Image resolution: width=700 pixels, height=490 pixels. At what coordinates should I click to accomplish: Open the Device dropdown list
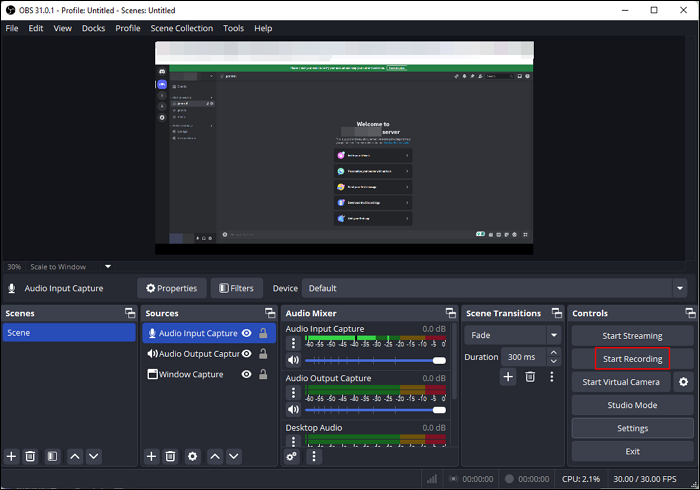click(680, 288)
